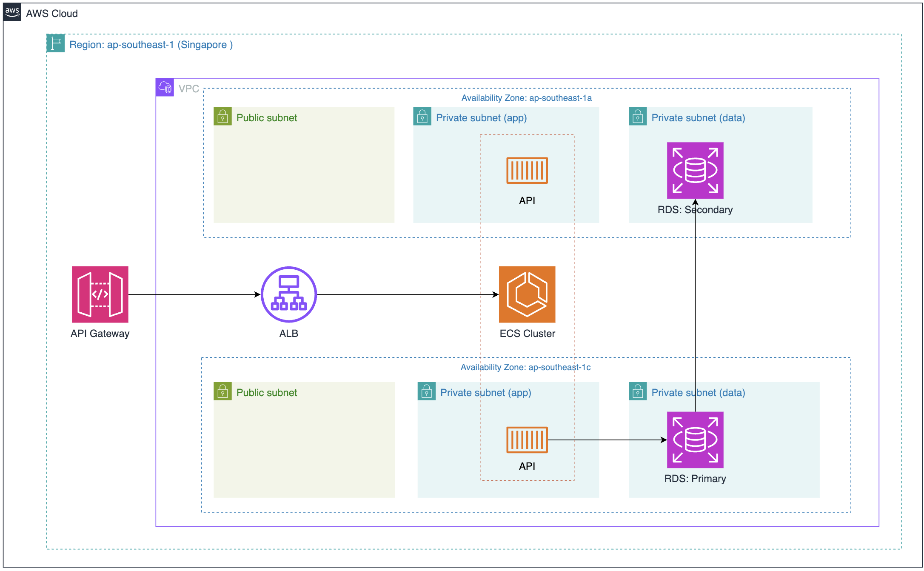
Task: Select the RDS: Primary text label
Action: [695, 479]
